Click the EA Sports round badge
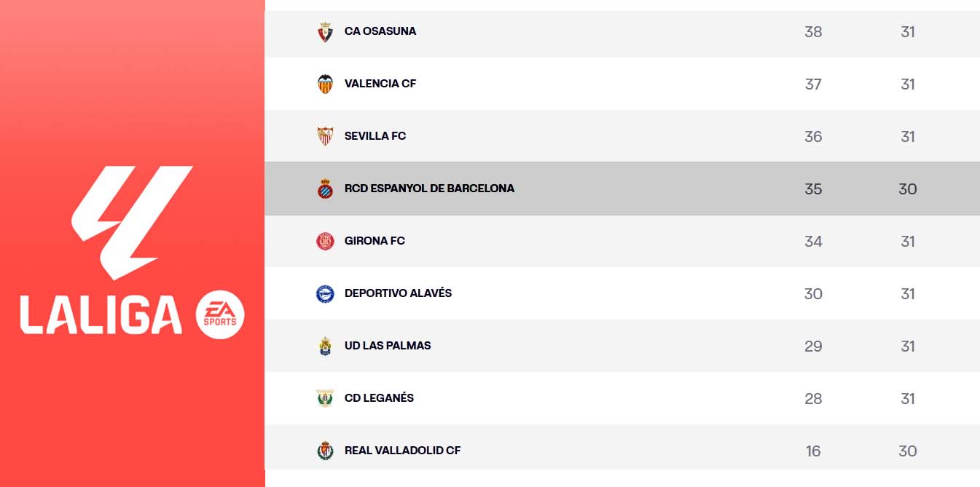980x487 pixels. pyautogui.click(x=220, y=316)
